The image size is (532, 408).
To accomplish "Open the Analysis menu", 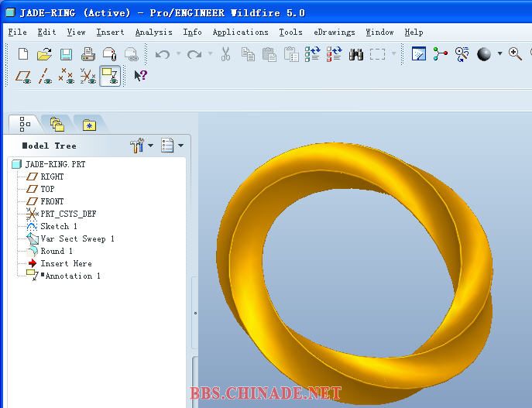I will [153, 33].
